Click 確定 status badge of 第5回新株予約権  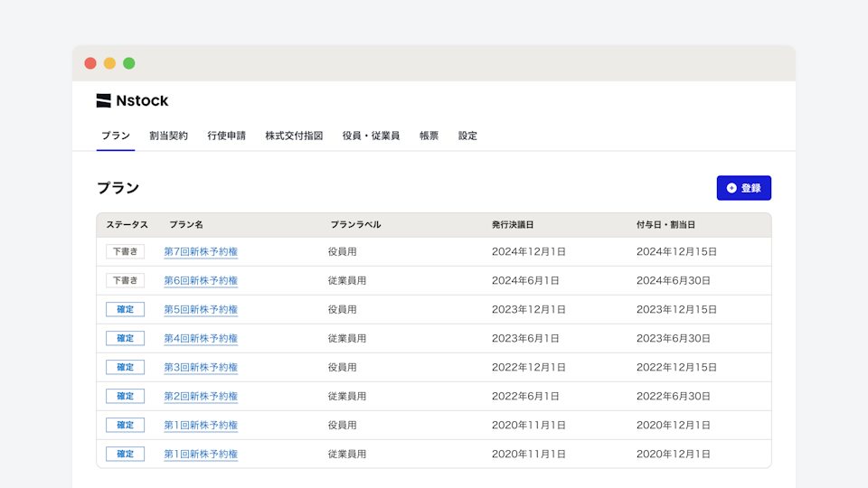coord(125,310)
